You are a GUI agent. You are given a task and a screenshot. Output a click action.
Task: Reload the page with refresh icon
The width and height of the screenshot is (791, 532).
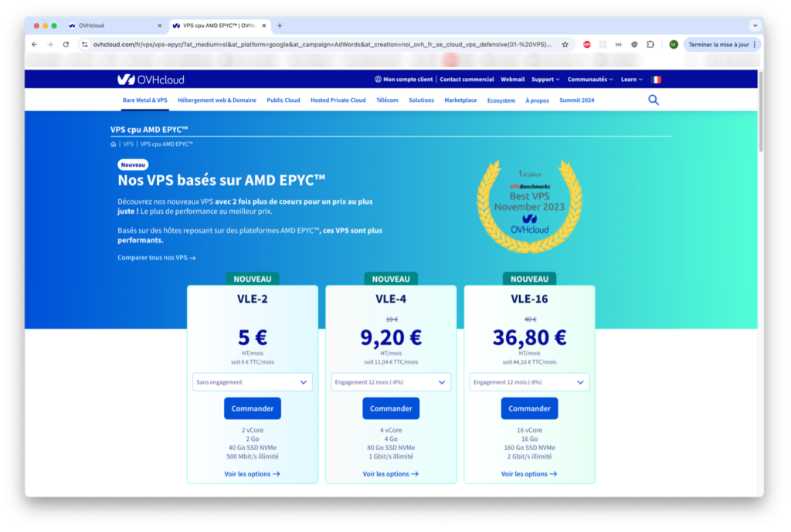point(66,44)
